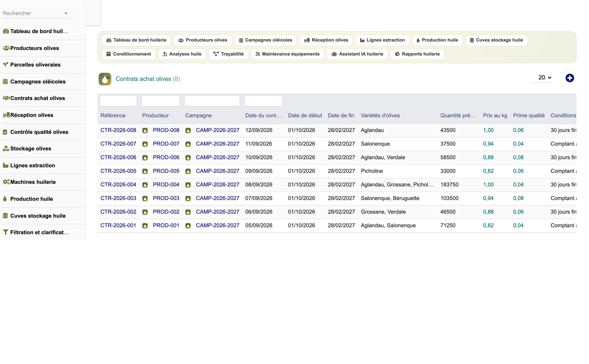Switch to Producteurs olives top tab

202,40
